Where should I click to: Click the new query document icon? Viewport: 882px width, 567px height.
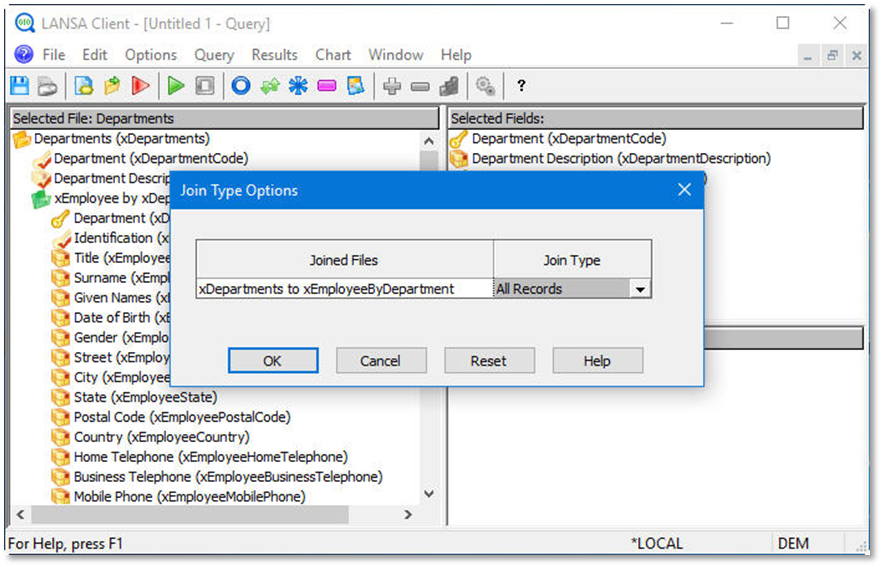(84, 86)
